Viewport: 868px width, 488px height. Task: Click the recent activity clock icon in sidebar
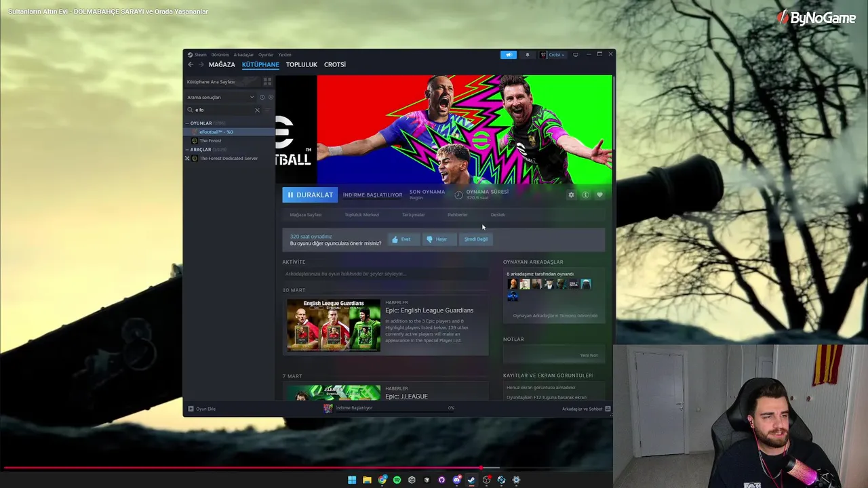pos(262,97)
